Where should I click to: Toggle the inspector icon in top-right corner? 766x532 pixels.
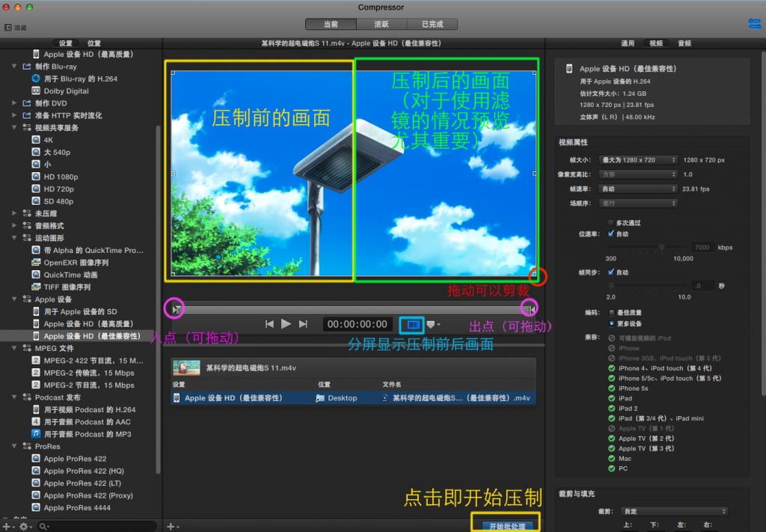pyautogui.click(x=754, y=24)
